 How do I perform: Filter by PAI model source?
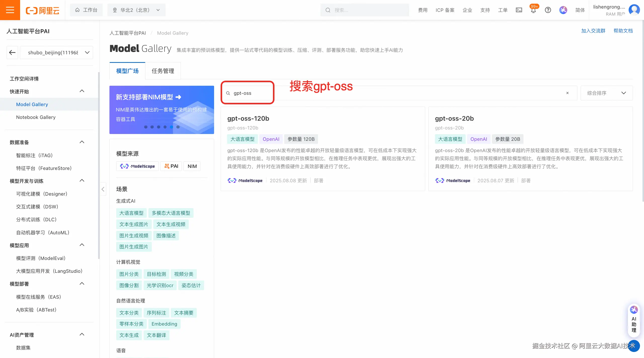pyautogui.click(x=171, y=166)
